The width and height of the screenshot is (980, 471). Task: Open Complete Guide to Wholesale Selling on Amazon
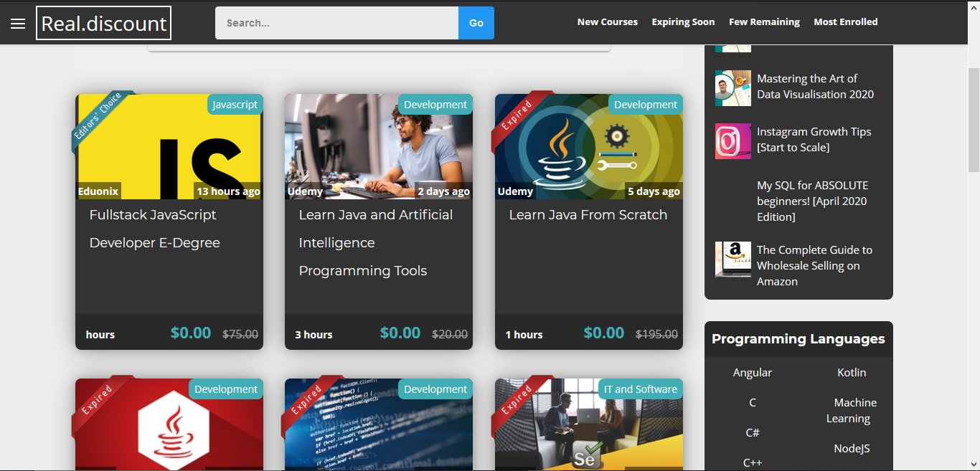coord(815,265)
